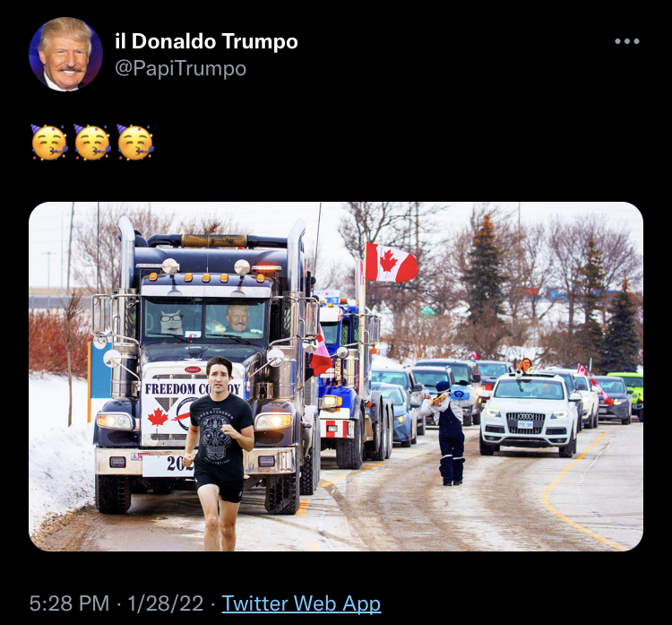The image size is (672, 625).
Task: Click the Freedom Convoy sign on truck
Action: pyautogui.click(x=193, y=388)
